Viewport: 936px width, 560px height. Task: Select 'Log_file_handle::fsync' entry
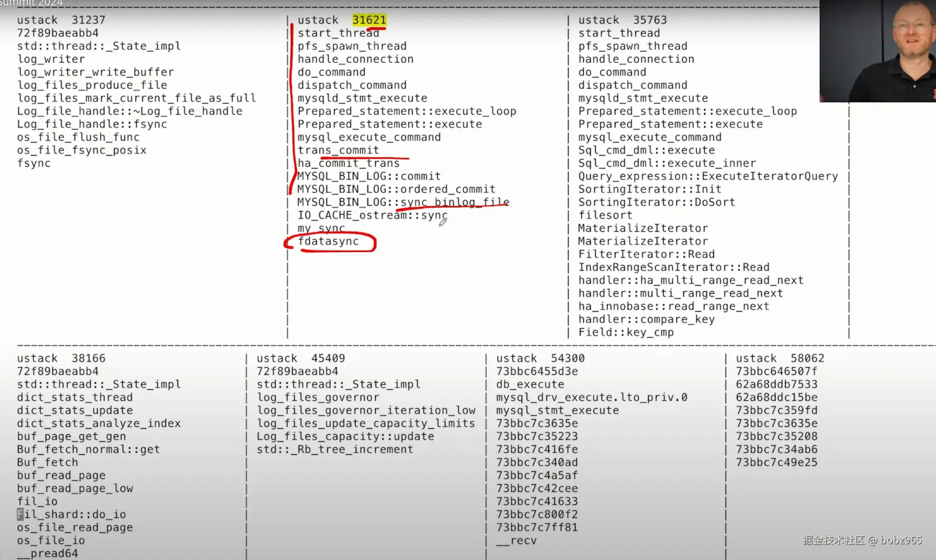[92, 124]
